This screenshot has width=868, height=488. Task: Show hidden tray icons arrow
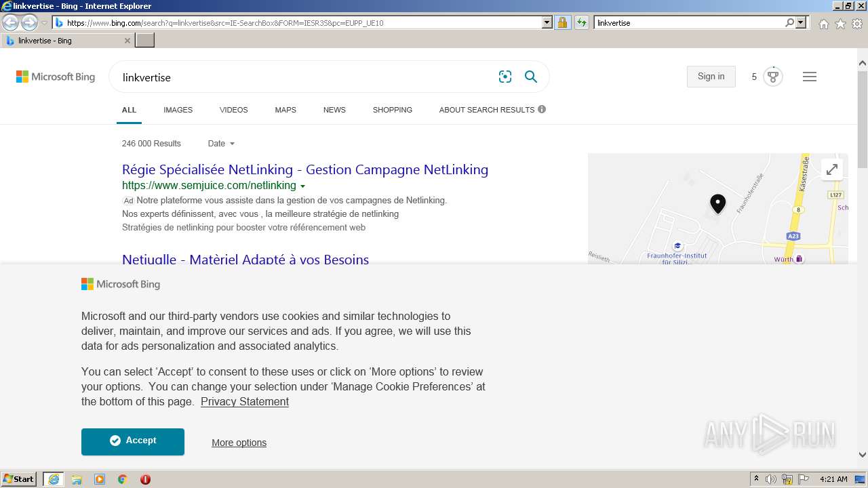pos(756,479)
